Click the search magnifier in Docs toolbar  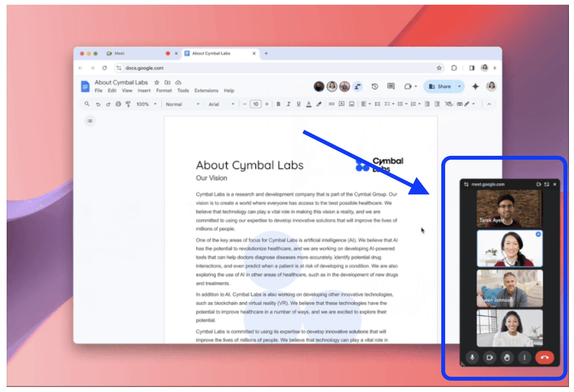(87, 104)
